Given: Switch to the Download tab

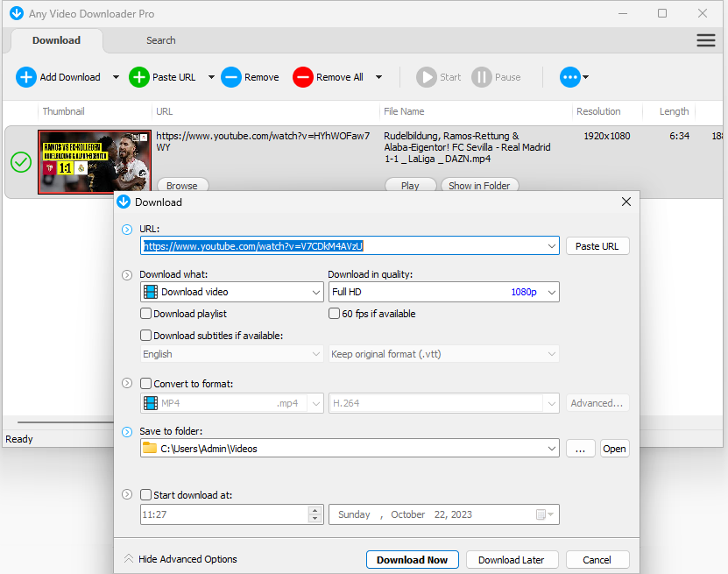Looking at the screenshot, I should pyautogui.click(x=56, y=40).
